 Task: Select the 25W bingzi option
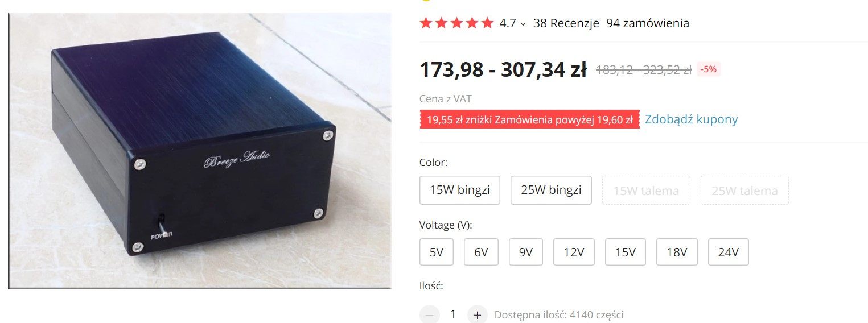coord(551,190)
